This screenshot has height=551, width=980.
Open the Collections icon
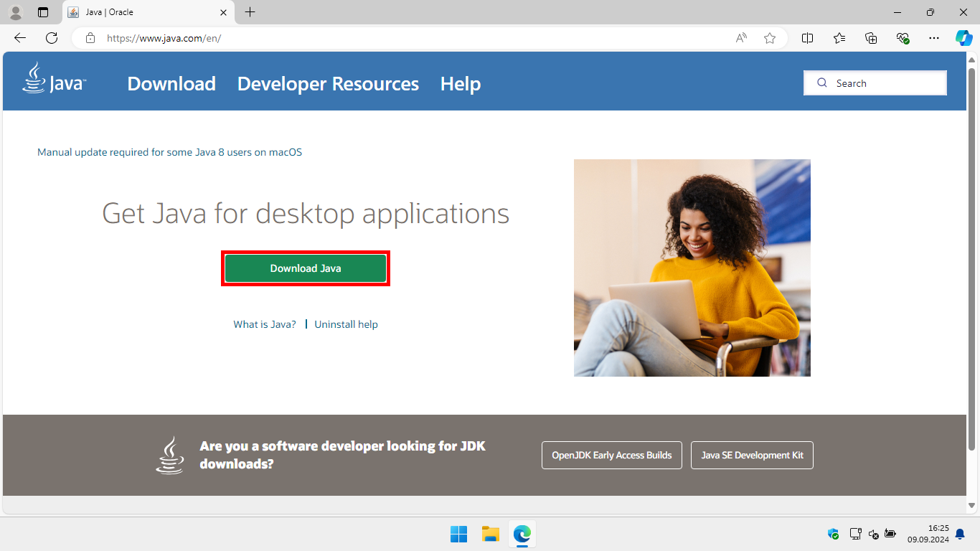tap(871, 38)
